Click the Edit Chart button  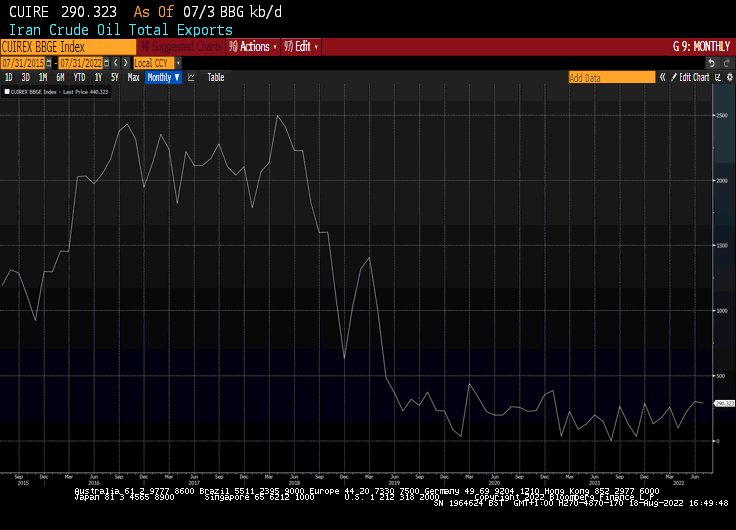click(690, 77)
